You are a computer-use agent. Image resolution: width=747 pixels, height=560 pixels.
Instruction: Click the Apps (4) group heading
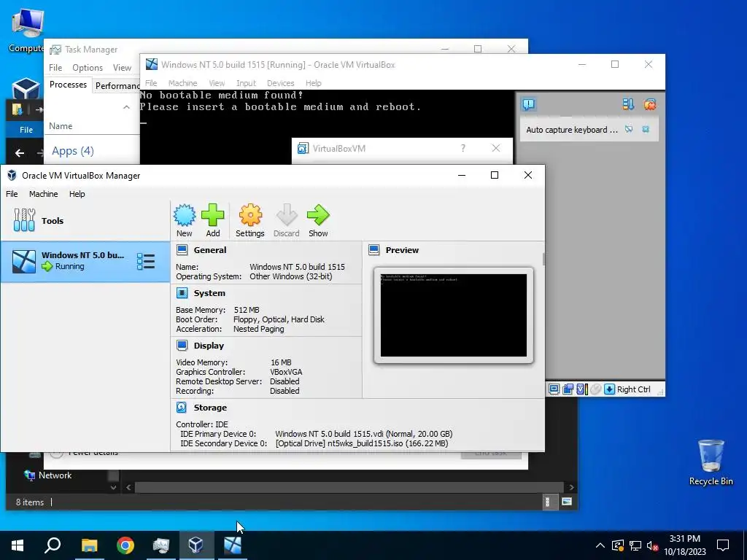click(73, 151)
